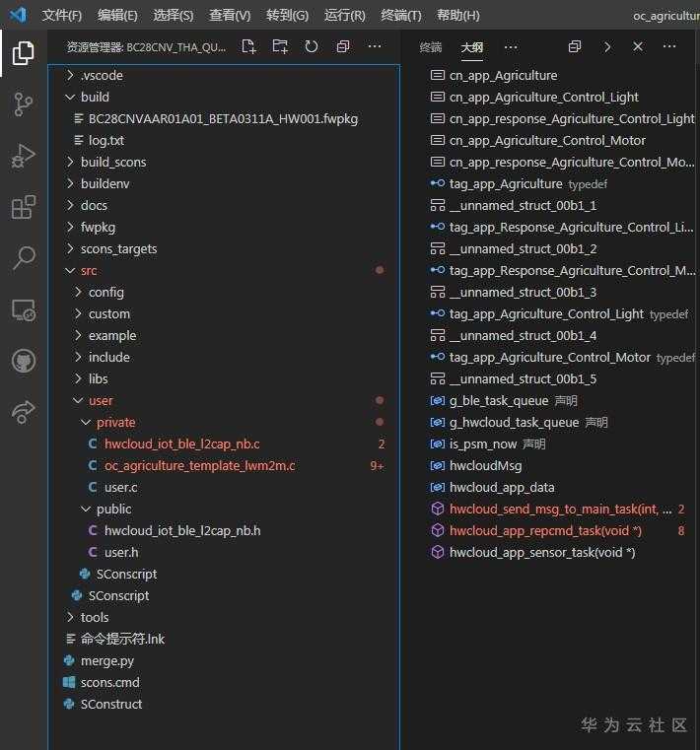Expand the tools folder

tap(225, 618)
